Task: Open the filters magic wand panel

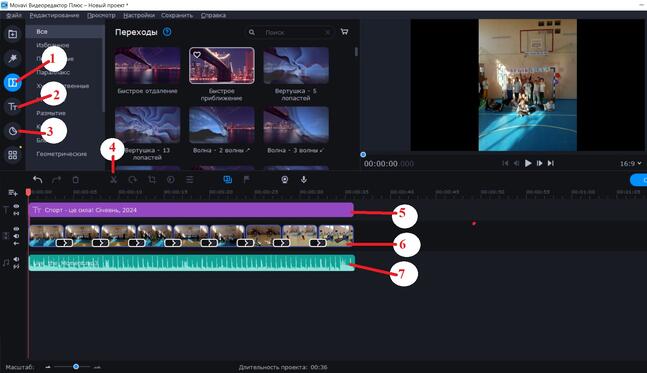Action: 12,58
